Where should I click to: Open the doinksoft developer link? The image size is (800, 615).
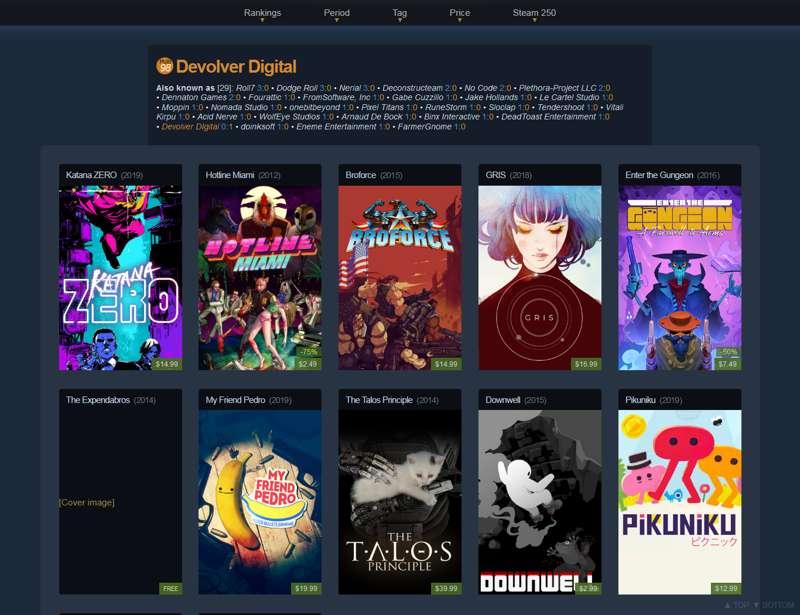pos(258,127)
